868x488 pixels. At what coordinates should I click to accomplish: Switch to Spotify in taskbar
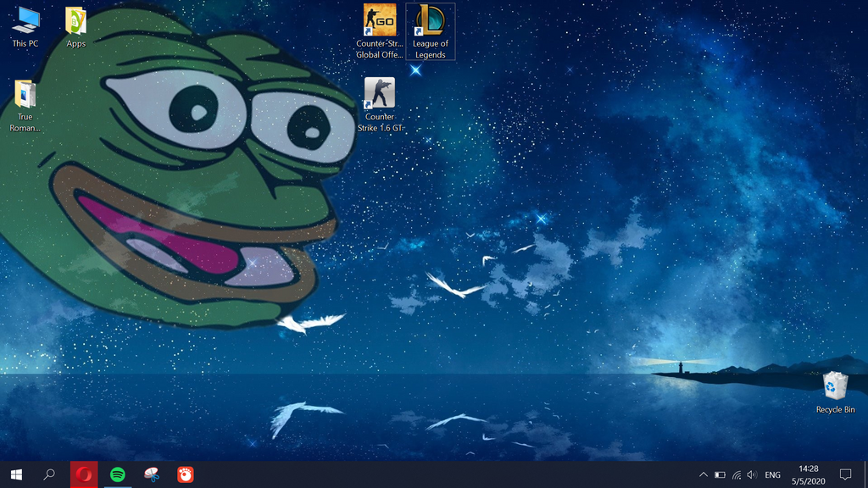click(x=118, y=474)
